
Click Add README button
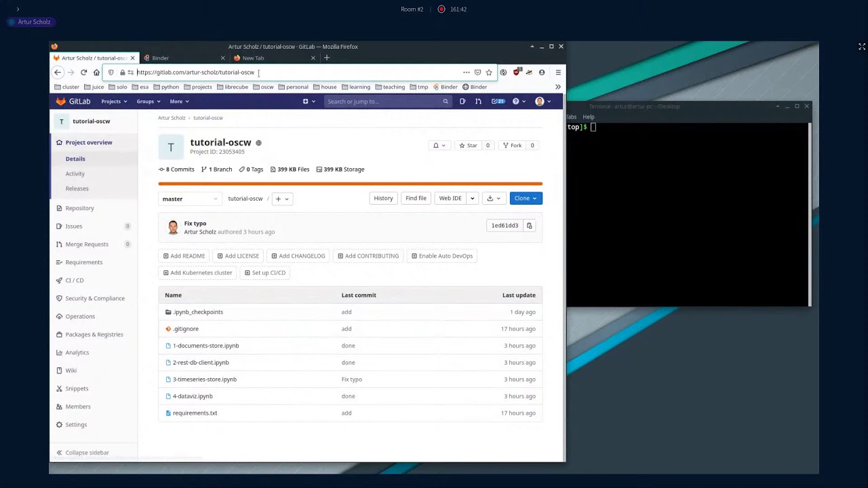(184, 256)
